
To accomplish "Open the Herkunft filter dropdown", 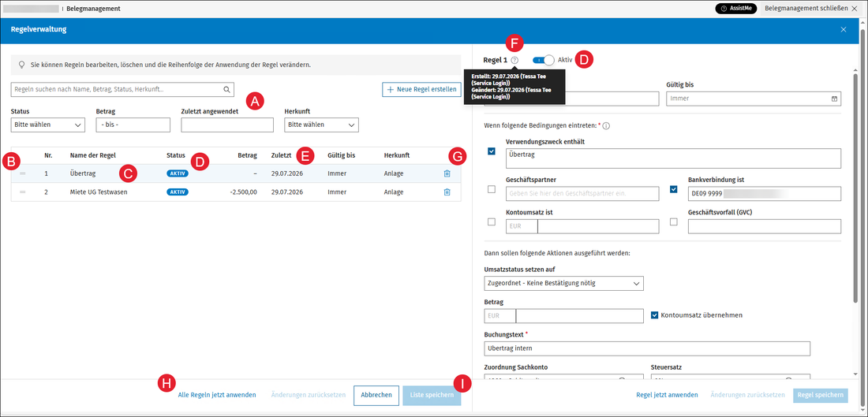I will coord(321,125).
